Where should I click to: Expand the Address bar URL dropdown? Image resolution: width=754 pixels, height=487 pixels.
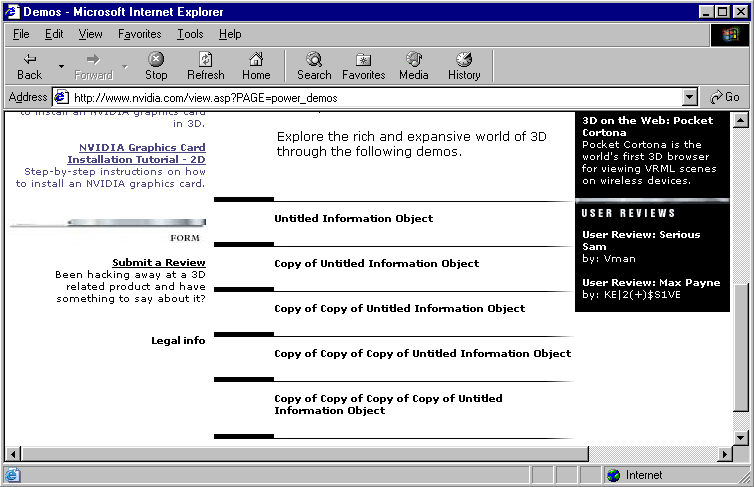(690, 98)
